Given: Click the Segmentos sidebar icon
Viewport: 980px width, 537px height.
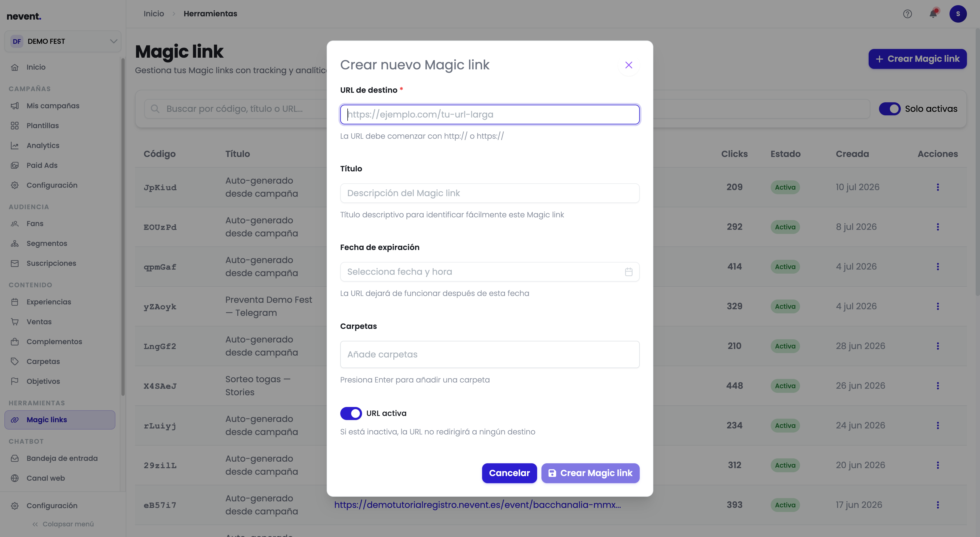Looking at the screenshot, I should tap(15, 243).
